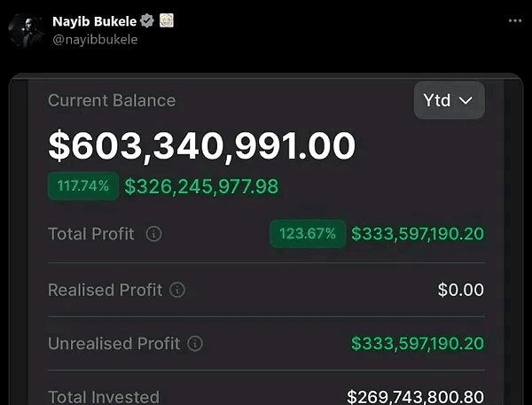Click the Total Profit row's dollar amount
532x405 pixels.
pyautogui.click(x=418, y=234)
